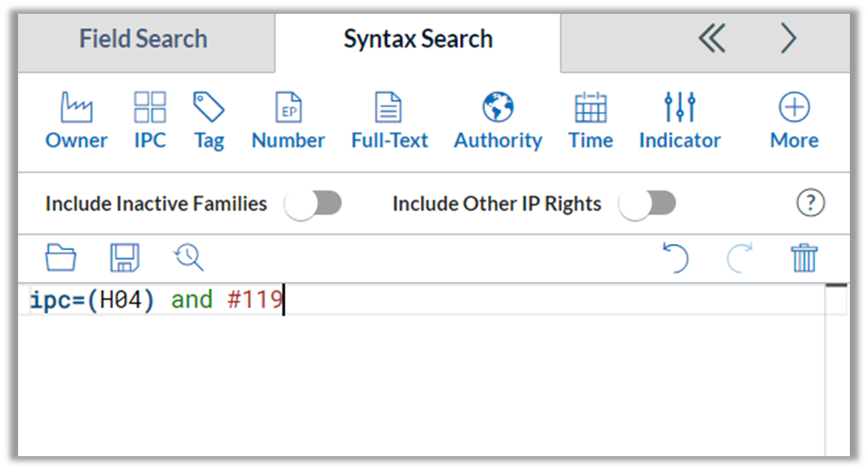The image size is (868, 470).
Task: Select the Number search option
Action: (288, 121)
